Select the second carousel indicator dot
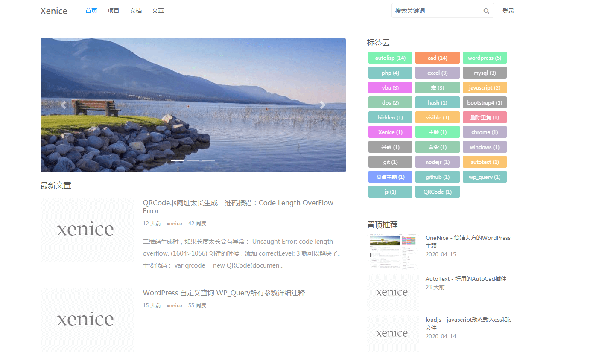Screen dimensions: 596x364 click(x=193, y=160)
